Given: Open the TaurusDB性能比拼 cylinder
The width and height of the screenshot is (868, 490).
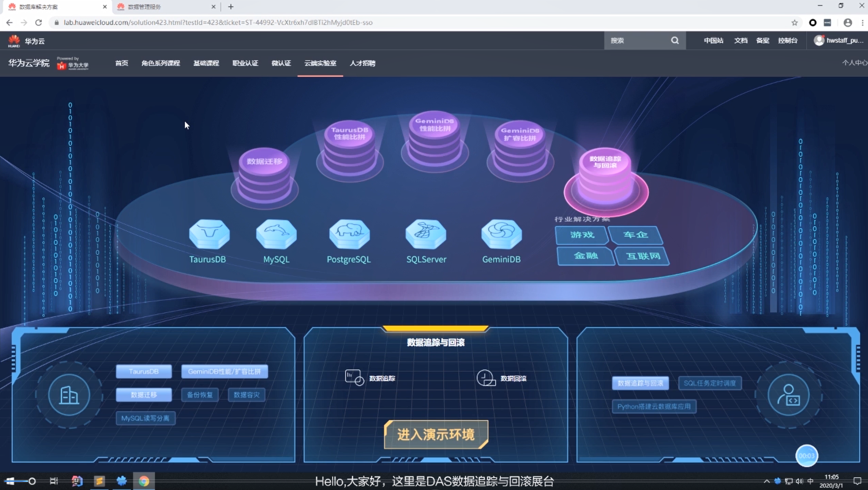Looking at the screenshot, I should (x=349, y=149).
